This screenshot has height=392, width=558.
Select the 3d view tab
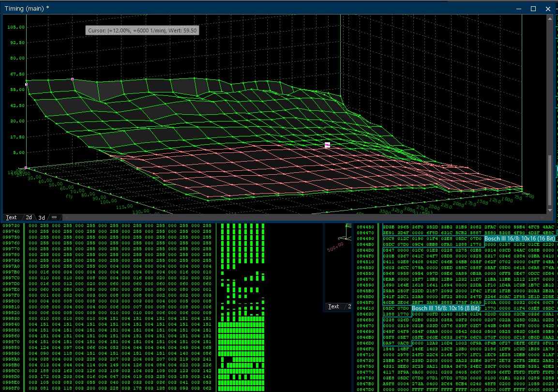[x=42, y=217]
